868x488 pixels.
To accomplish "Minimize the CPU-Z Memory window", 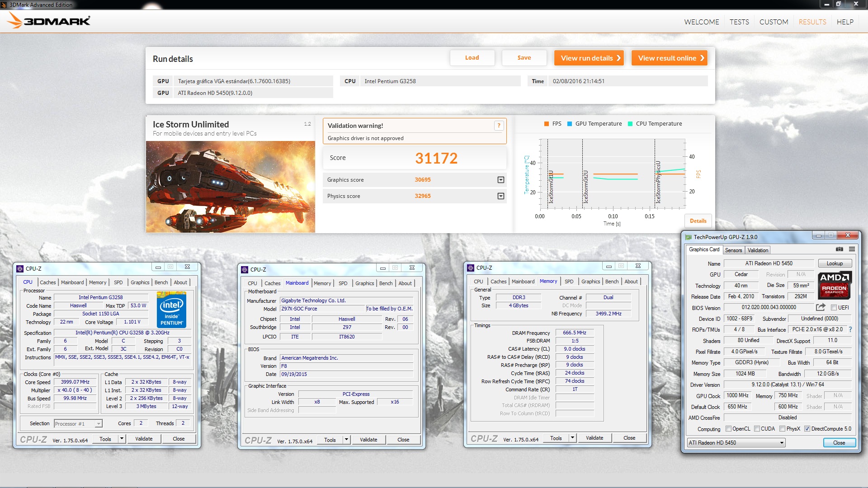I will tap(609, 267).
